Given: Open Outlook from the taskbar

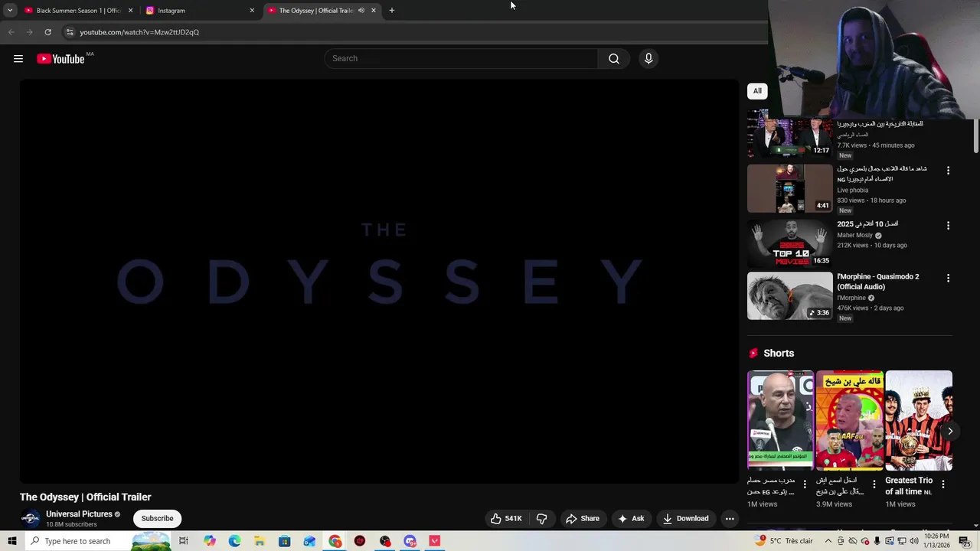Looking at the screenshot, I should pyautogui.click(x=309, y=541).
